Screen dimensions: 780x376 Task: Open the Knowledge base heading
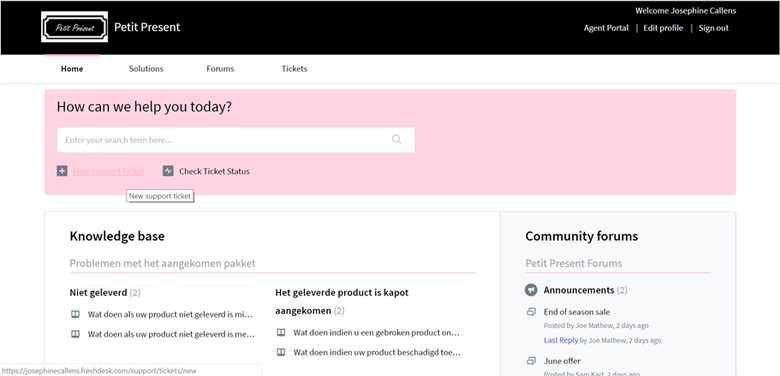coord(117,236)
